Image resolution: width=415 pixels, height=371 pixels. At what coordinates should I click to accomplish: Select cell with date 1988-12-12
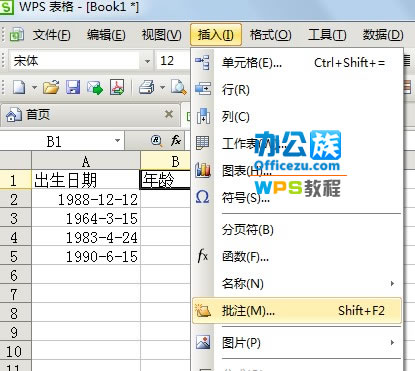point(86,199)
